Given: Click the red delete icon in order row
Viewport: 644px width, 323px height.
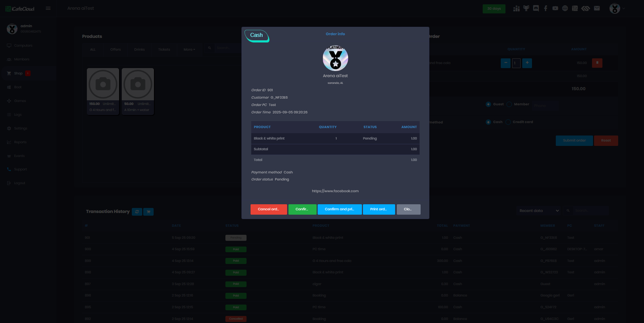Looking at the screenshot, I should pyautogui.click(x=597, y=63).
